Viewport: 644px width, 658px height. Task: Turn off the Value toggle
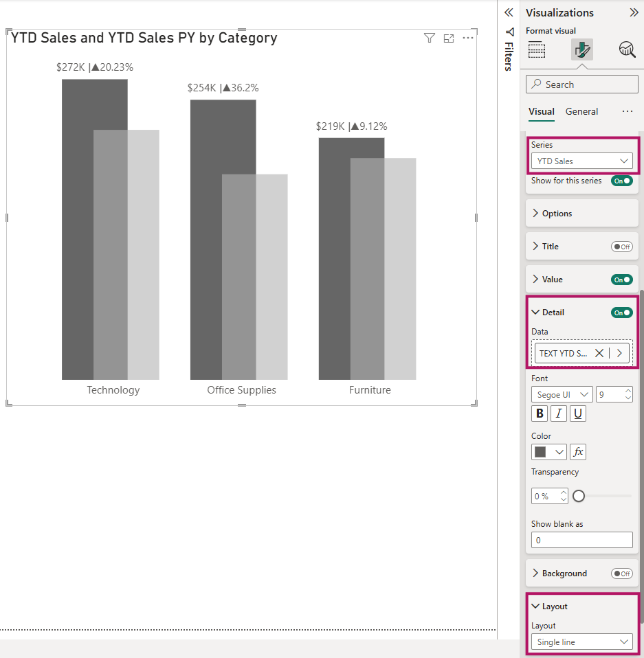pos(622,280)
